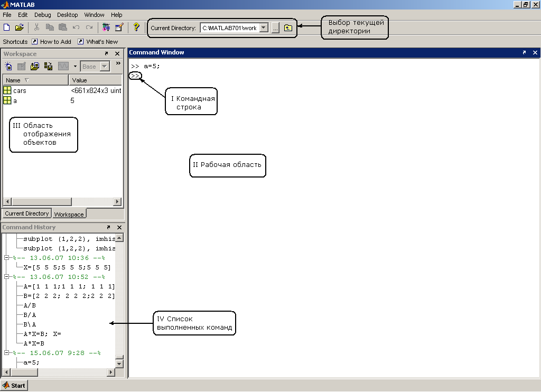Screen dimensions: 541x392
Task: Collapse the 13.06.07 10:52 history session
Action: (6, 276)
